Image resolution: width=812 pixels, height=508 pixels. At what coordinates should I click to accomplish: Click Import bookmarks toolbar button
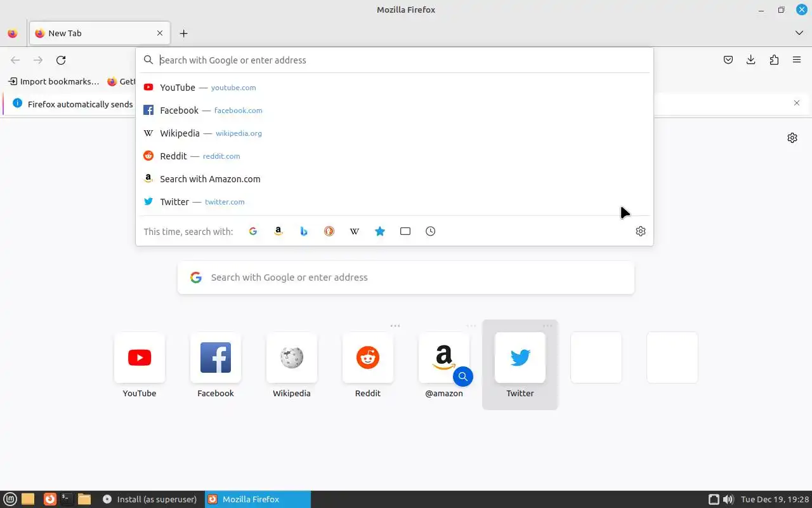54,81
